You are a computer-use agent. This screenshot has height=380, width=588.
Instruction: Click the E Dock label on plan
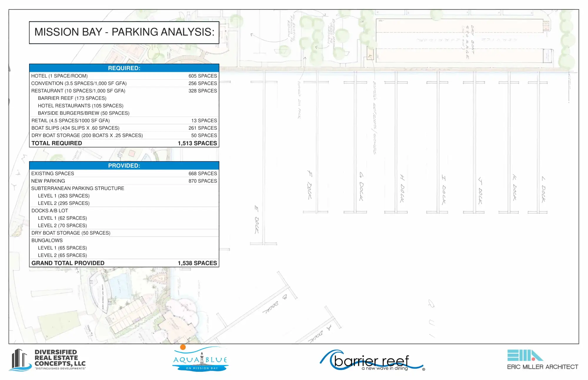257,220
